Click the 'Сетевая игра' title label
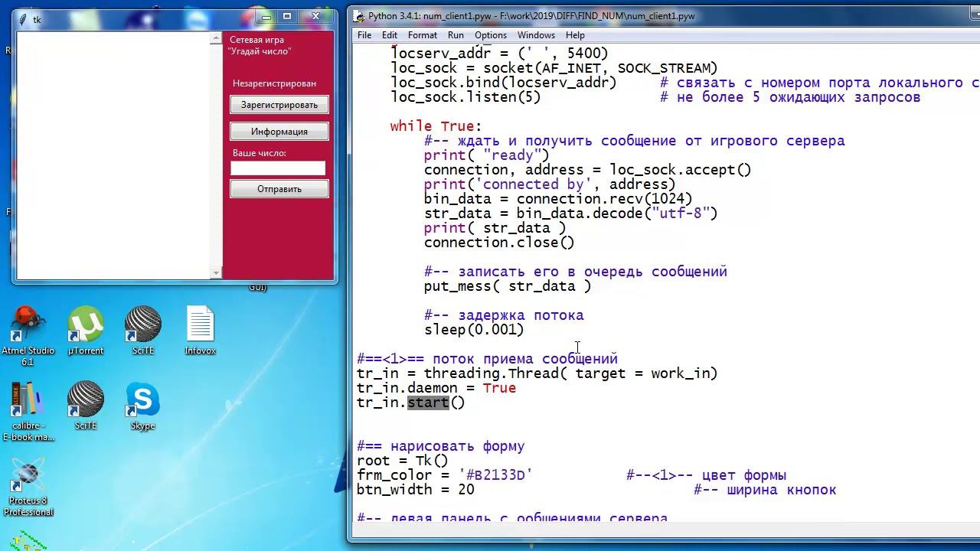 [x=256, y=40]
